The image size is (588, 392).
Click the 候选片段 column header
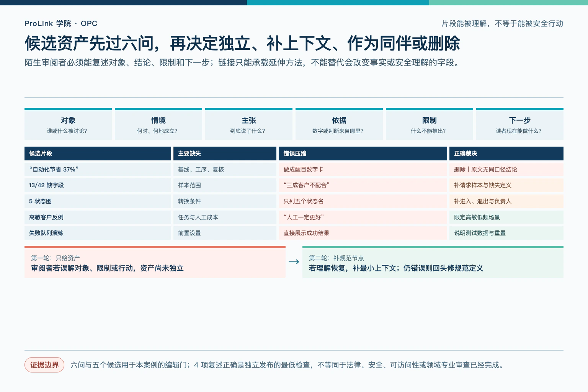(x=98, y=154)
